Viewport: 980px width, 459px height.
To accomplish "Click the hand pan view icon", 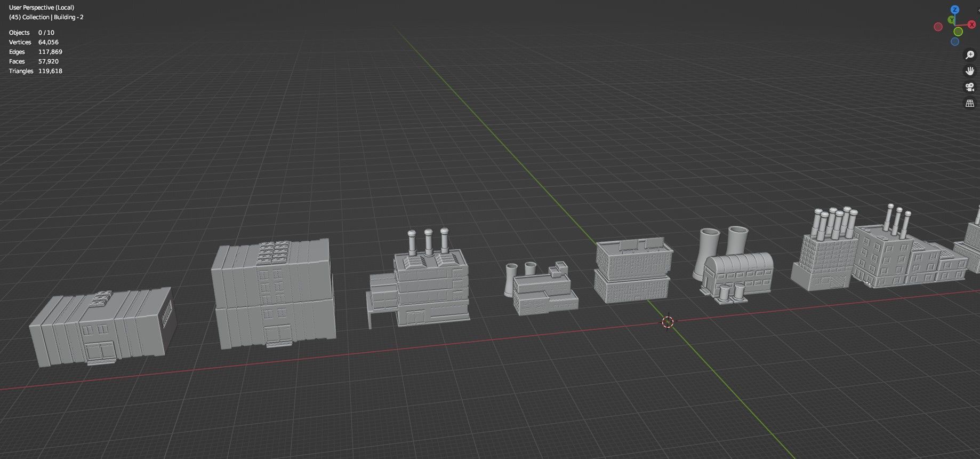I will (x=970, y=71).
